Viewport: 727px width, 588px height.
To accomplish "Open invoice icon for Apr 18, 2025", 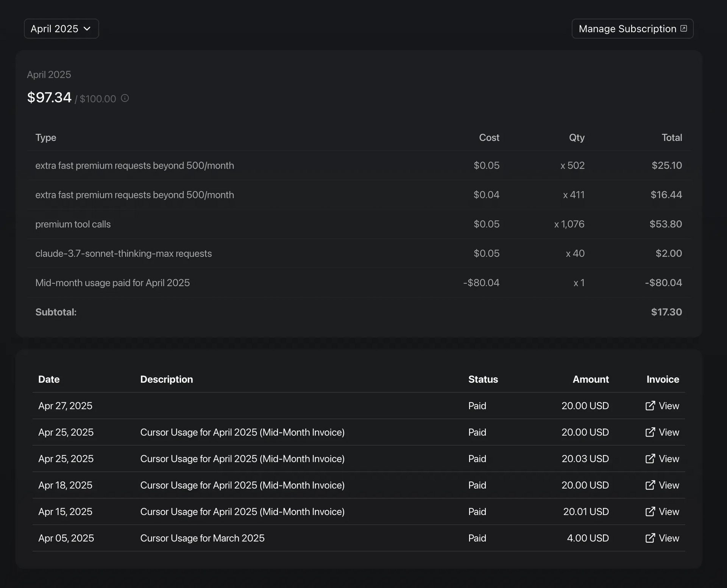I will click(650, 485).
